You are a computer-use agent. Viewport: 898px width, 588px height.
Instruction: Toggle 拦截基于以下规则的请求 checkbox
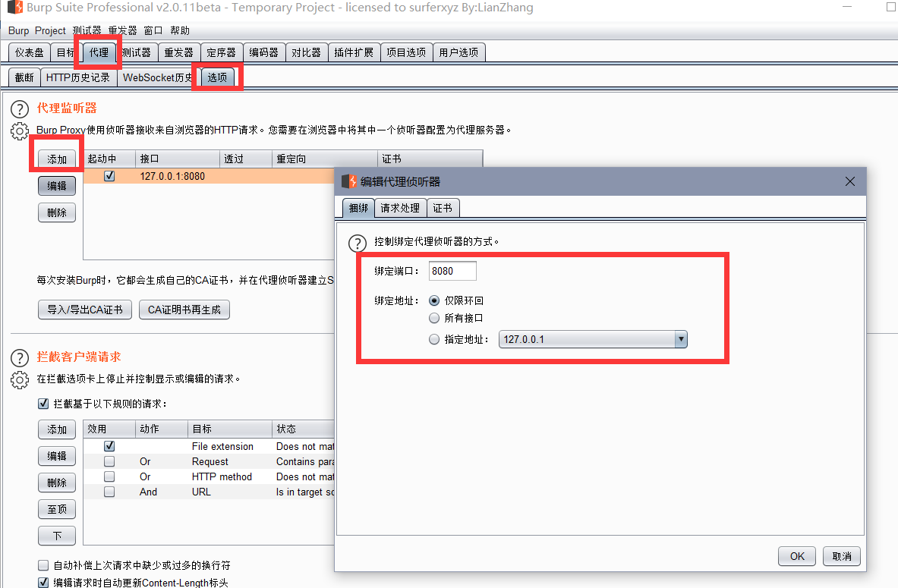point(43,404)
